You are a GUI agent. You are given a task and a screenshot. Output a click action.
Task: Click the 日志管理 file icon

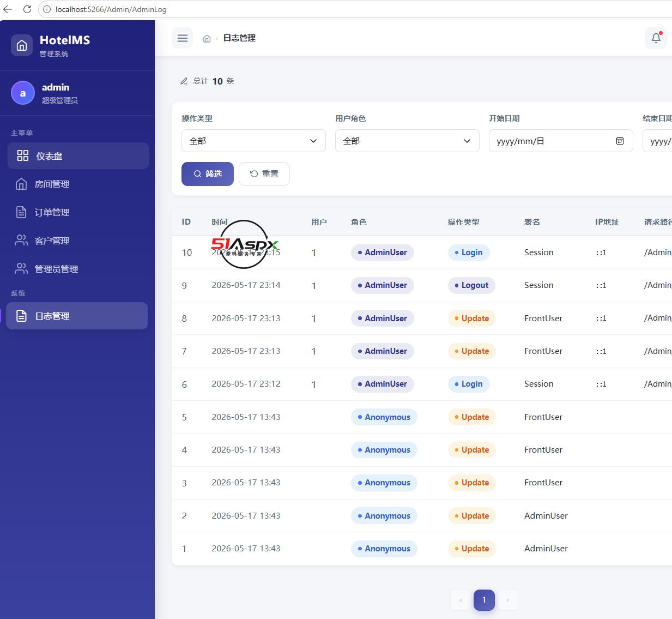(21, 316)
